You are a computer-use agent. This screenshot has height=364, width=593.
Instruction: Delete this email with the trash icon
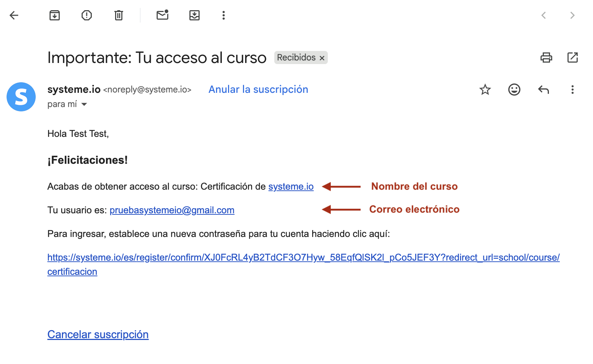119,15
